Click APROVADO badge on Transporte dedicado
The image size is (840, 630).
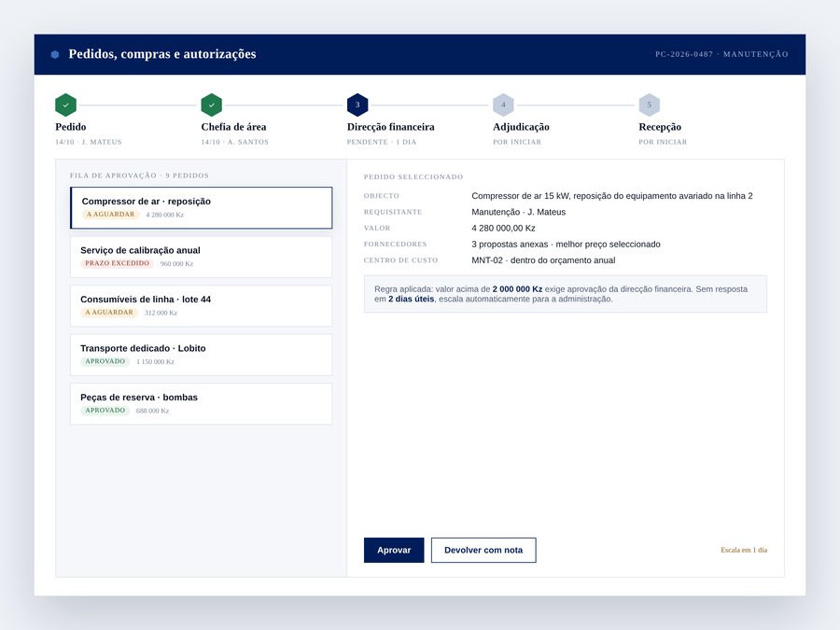click(105, 361)
